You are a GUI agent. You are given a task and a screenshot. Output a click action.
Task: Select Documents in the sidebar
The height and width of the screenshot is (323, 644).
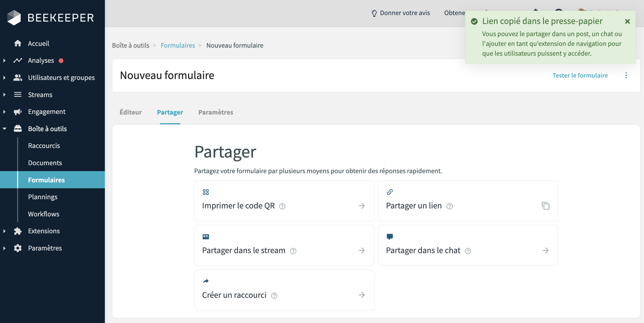45,163
